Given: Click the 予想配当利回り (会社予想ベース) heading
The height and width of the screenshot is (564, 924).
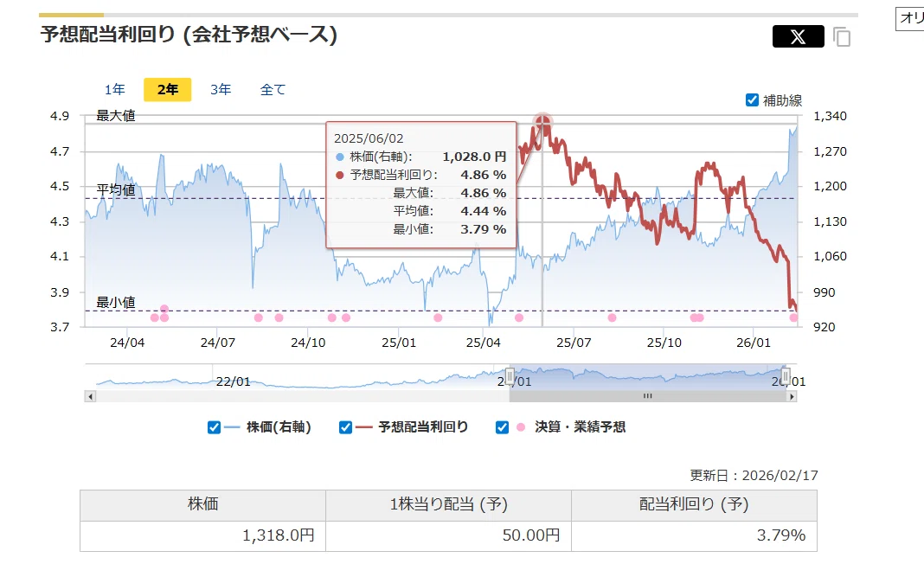Looking at the screenshot, I should tap(189, 35).
